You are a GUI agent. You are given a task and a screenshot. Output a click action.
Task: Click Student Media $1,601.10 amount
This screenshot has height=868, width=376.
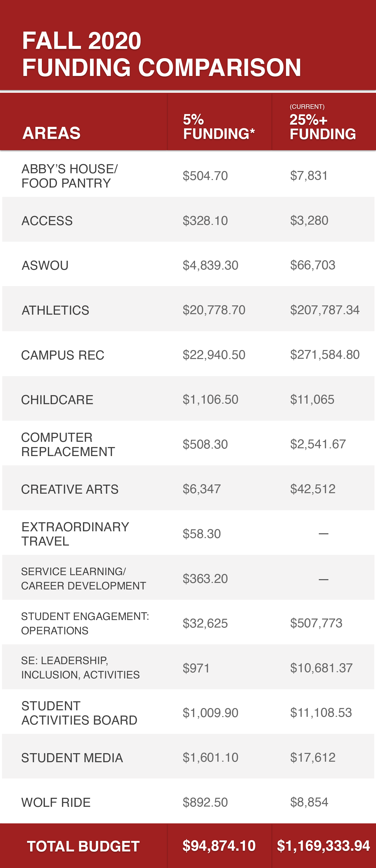pyautogui.click(x=210, y=757)
